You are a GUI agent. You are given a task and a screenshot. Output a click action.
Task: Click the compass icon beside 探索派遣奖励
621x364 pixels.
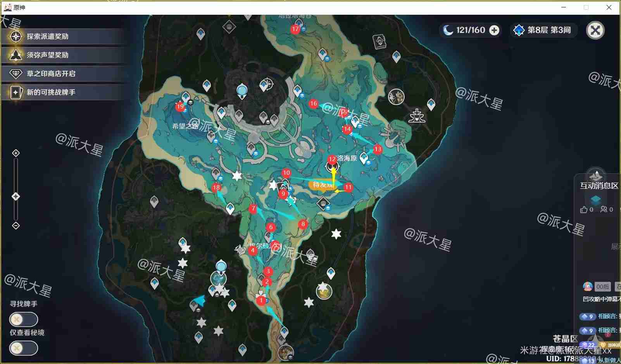pyautogui.click(x=16, y=36)
